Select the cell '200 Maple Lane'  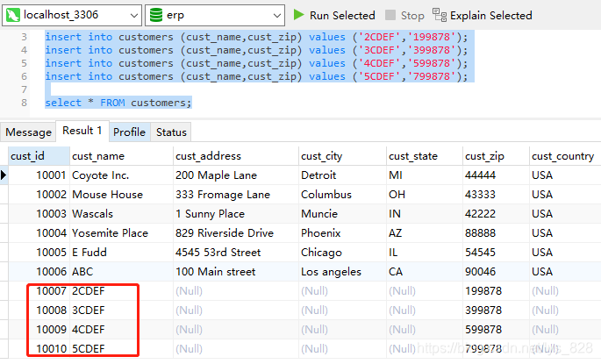click(236, 175)
